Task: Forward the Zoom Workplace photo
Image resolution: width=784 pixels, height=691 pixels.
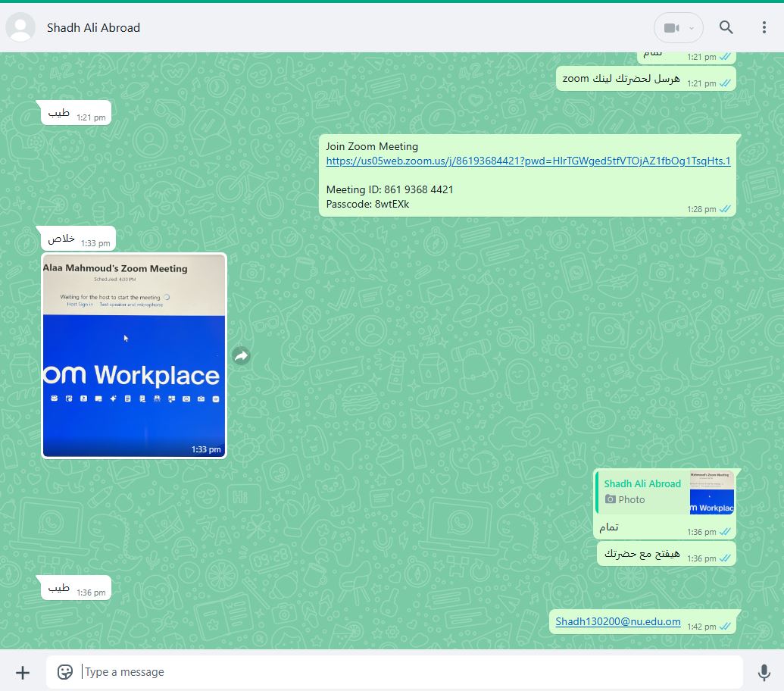Action: point(242,355)
